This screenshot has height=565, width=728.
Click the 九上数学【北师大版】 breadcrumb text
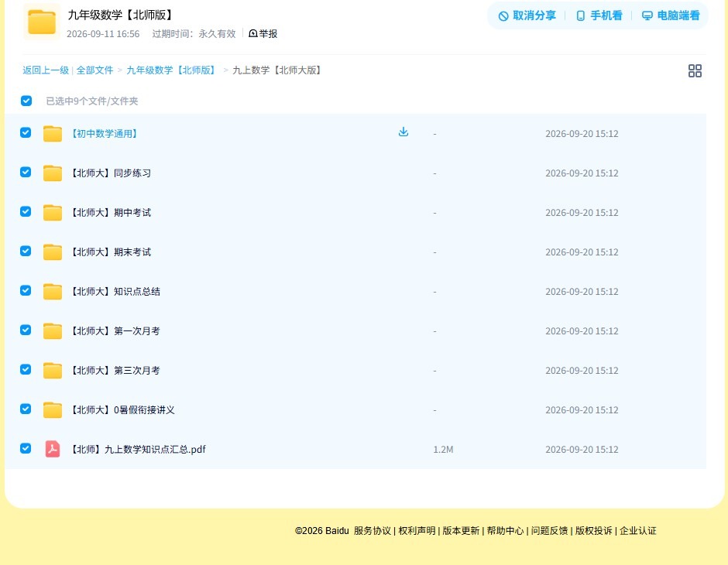coord(277,70)
